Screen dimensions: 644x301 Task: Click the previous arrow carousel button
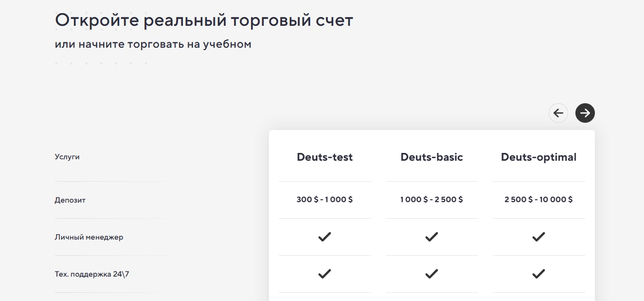[x=558, y=113]
